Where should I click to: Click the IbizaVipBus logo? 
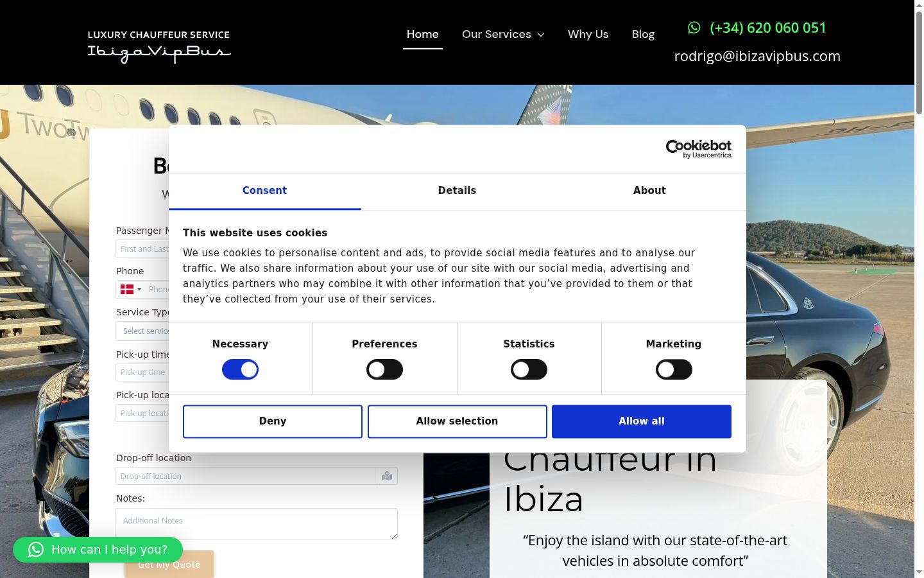pos(159,46)
